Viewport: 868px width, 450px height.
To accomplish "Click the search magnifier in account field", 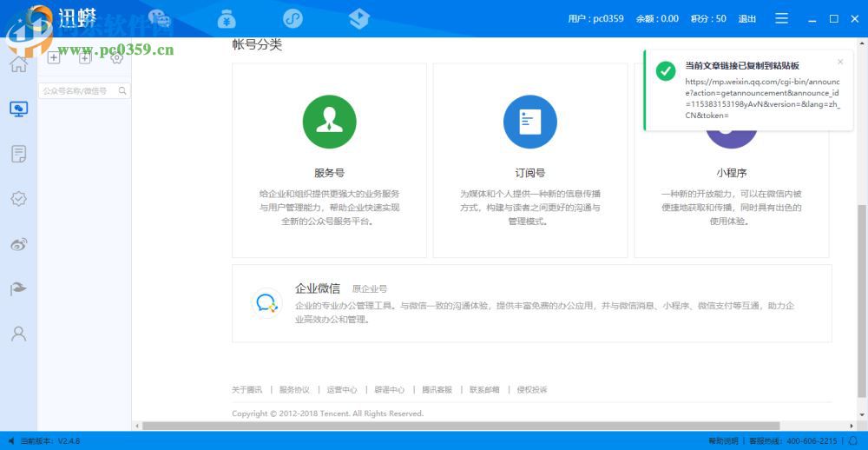I will click(122, 91).
